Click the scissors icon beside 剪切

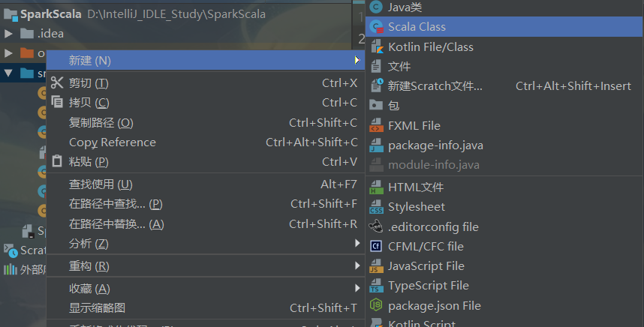click(x=57, y=82)
